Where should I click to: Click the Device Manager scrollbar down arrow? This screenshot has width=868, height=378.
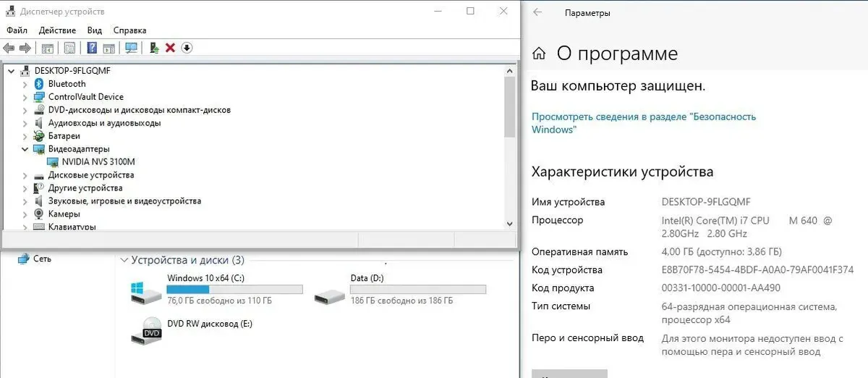(509, 224)
